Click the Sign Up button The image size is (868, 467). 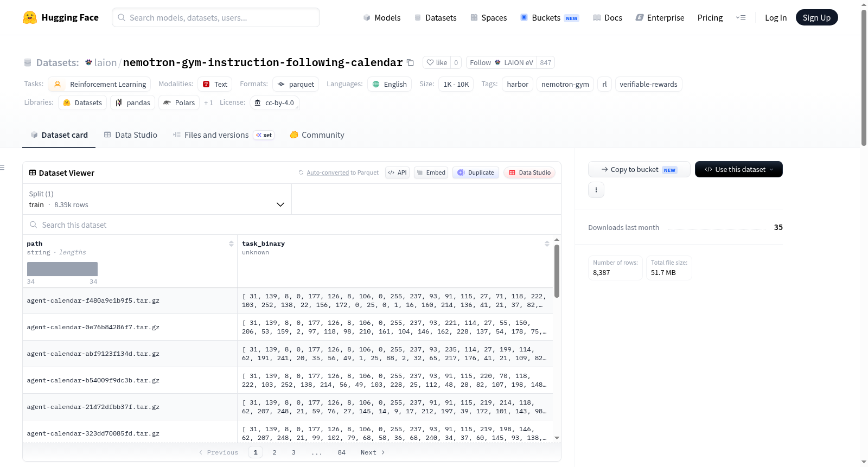[x=816, y=17]
